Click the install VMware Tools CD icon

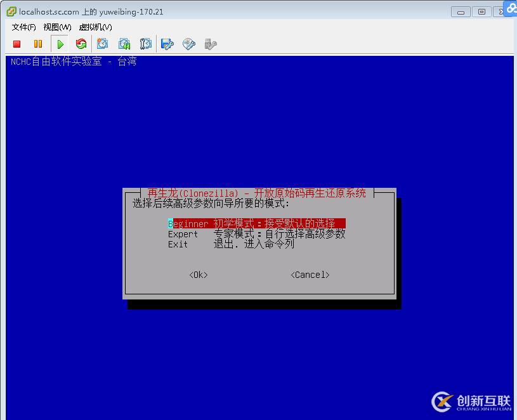tap(188, 43)
